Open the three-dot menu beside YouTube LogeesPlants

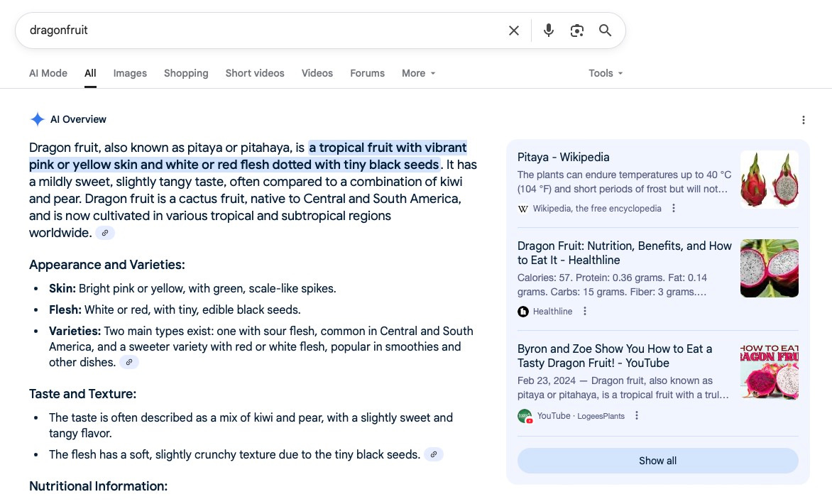coord(637,415)
